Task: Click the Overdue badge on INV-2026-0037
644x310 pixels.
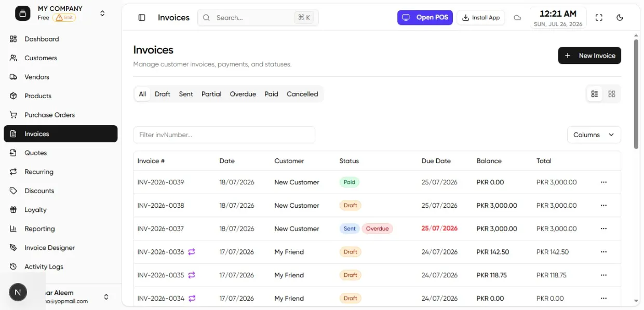Action: 378,228
